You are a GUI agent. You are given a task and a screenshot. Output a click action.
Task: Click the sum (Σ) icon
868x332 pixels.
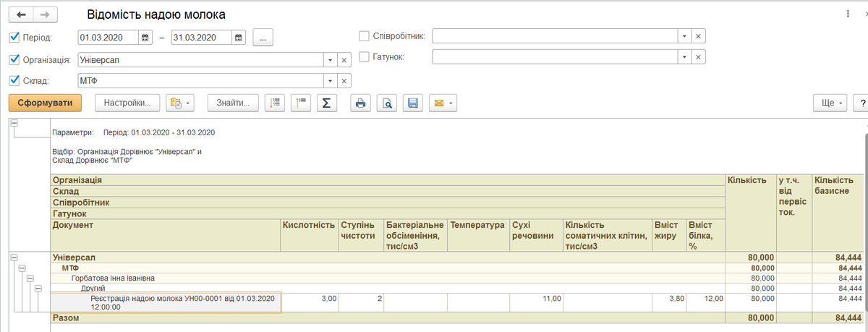[326, 103]
